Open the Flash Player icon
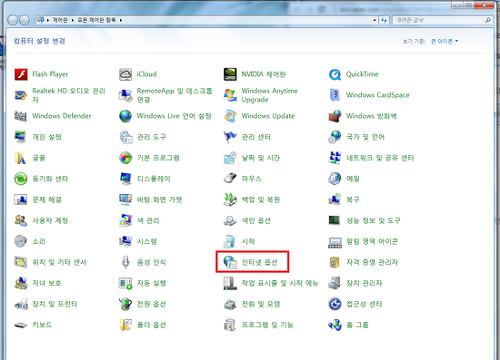The height and width of the screenshot is (360, 500). [x=21, y=74]
